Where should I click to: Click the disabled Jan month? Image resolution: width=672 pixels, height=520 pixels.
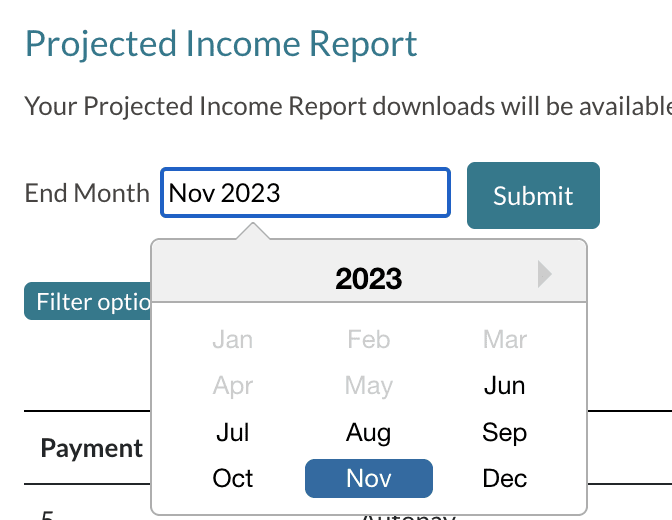tap(233, 340)
